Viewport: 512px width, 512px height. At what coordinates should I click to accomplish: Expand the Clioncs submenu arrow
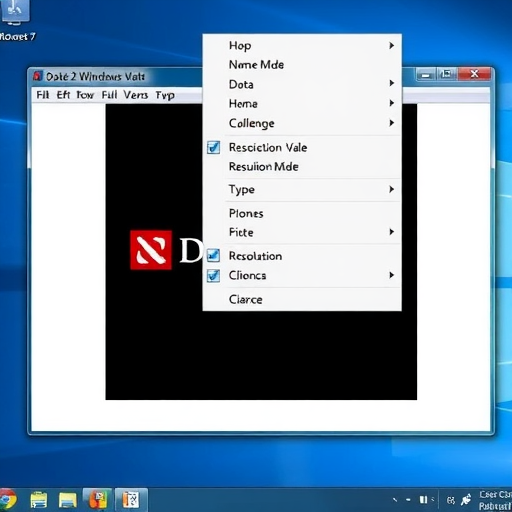pos(392,275)
